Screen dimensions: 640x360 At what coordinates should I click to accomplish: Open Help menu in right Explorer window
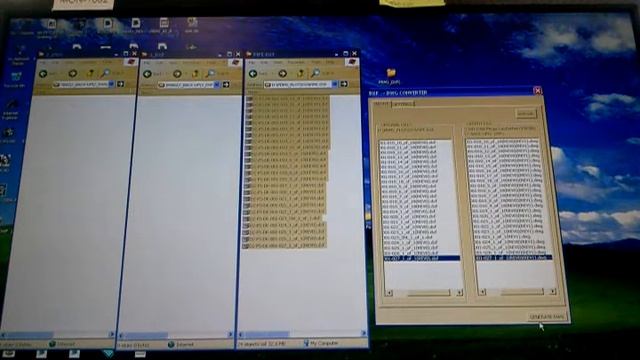pos(330,63)
